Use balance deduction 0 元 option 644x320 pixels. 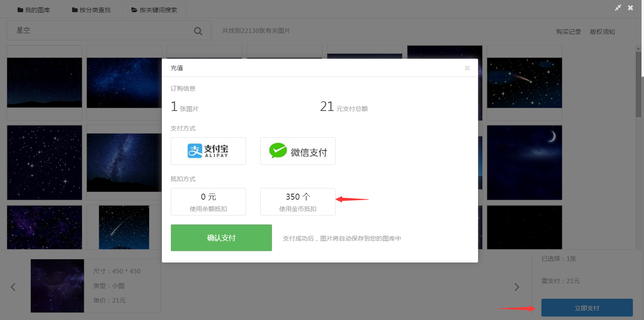click(x=208, y=202)
